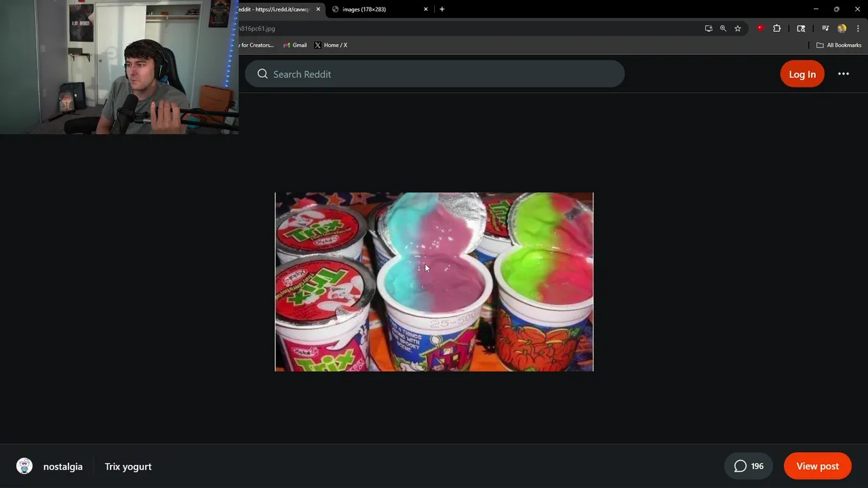Open the Home / X bookmark
Viewport: 868px width, 488px height.
[331, 45]
